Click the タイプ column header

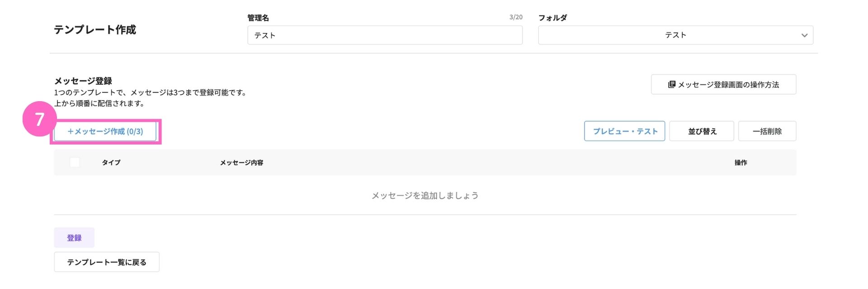[x=111, y=163]
